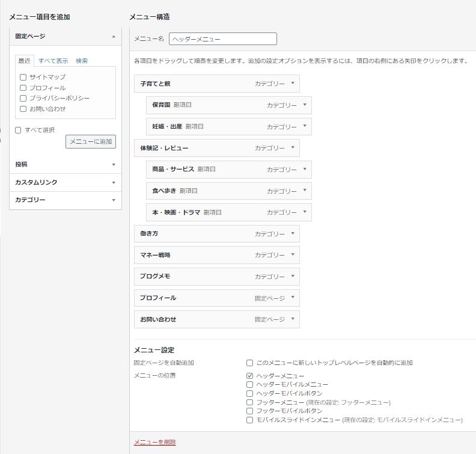
Task: Click the メニュー設定 heading text
Action: click(154, 350)
